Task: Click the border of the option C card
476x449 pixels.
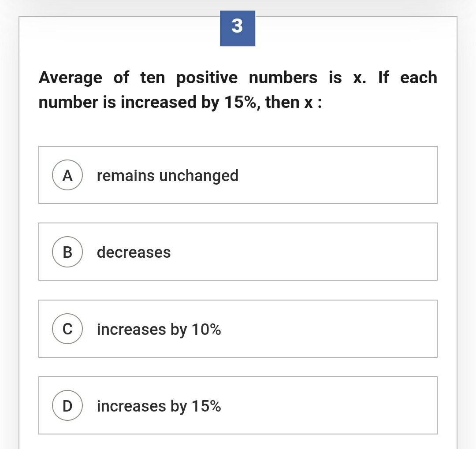Action: tap(238, 300)
